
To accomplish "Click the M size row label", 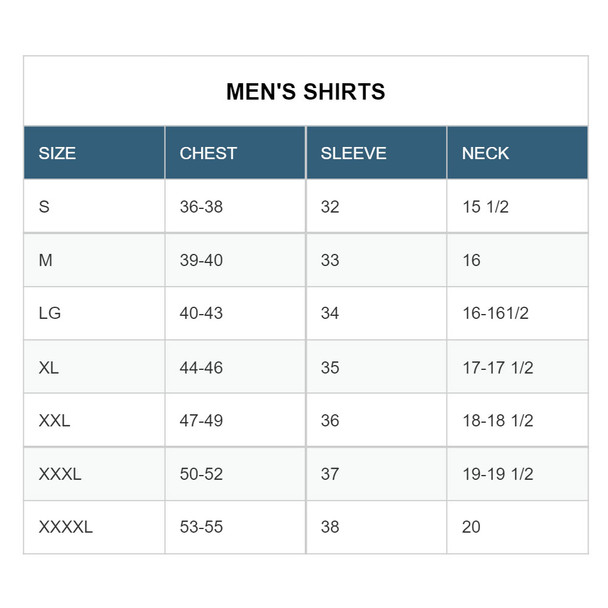I will [x=45, y=260].
